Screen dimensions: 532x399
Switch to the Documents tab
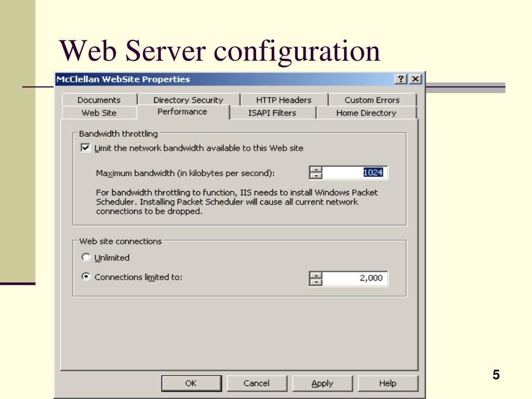click(x=99, y=100)
